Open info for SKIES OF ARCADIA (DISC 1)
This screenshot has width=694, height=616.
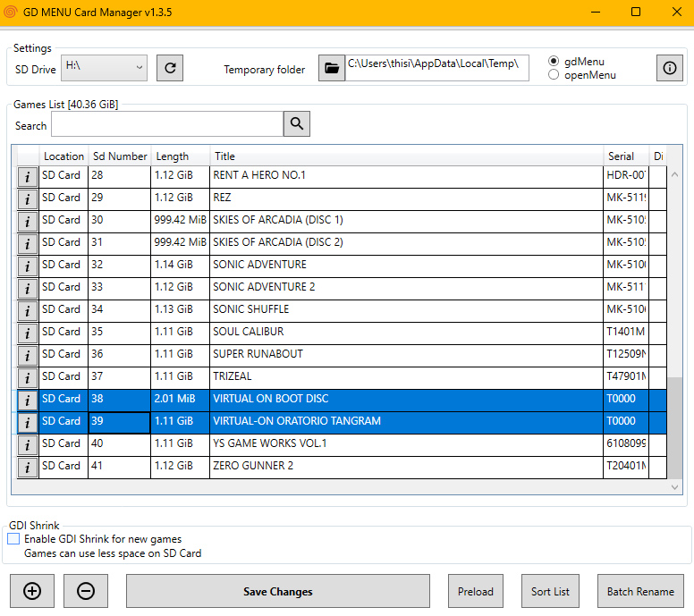tap(28, 222)
